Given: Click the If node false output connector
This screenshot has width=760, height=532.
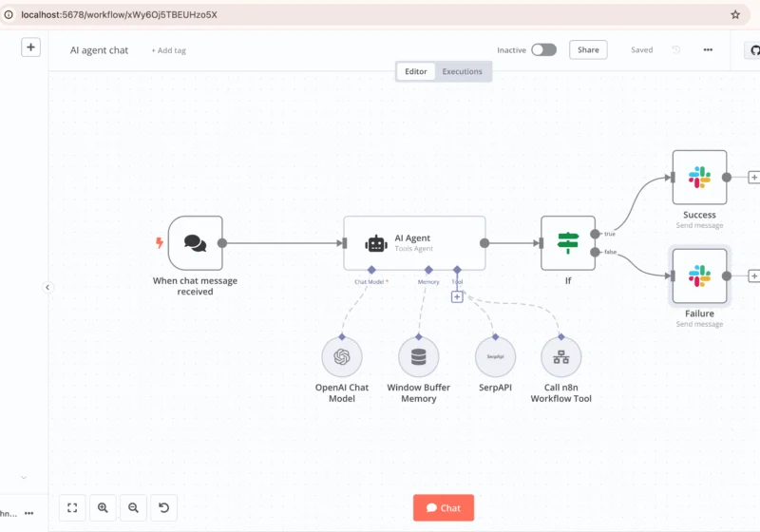Looking at the screenshot, I should (x=596, y=252).
